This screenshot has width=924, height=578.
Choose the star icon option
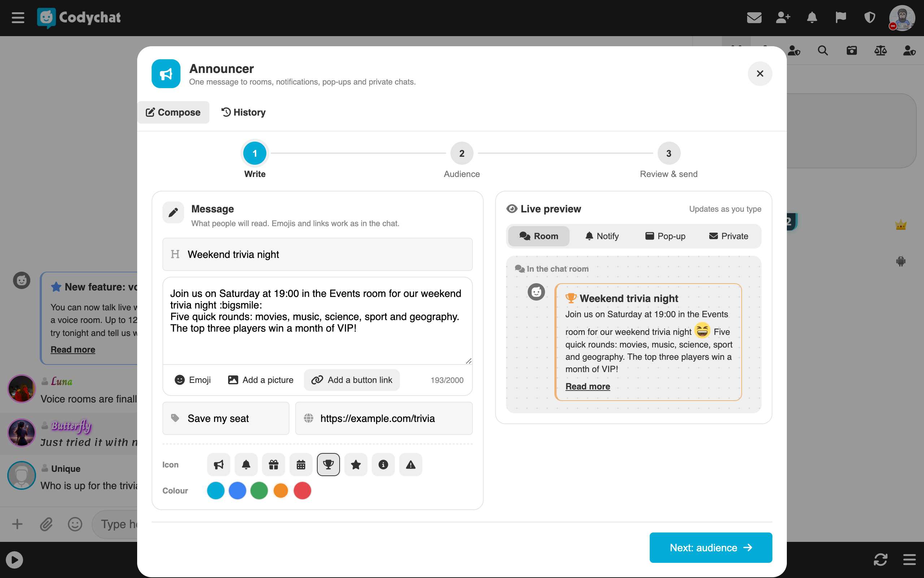click(356, 465)
